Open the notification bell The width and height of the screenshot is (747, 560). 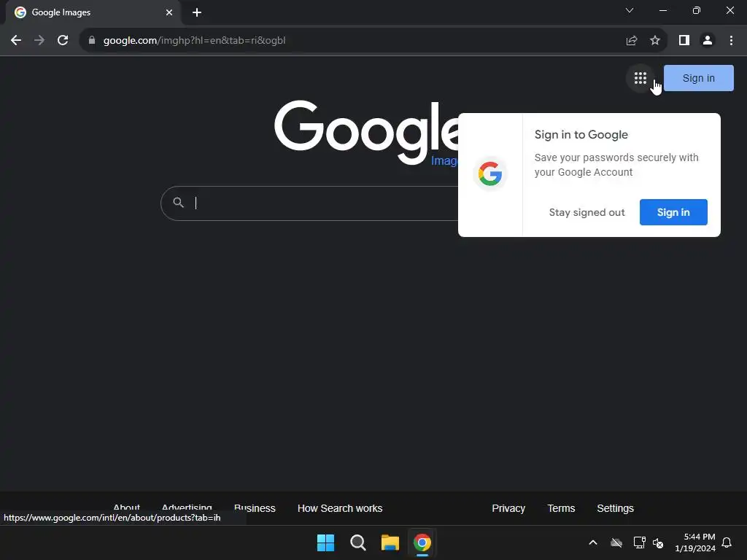coord(727,542)
